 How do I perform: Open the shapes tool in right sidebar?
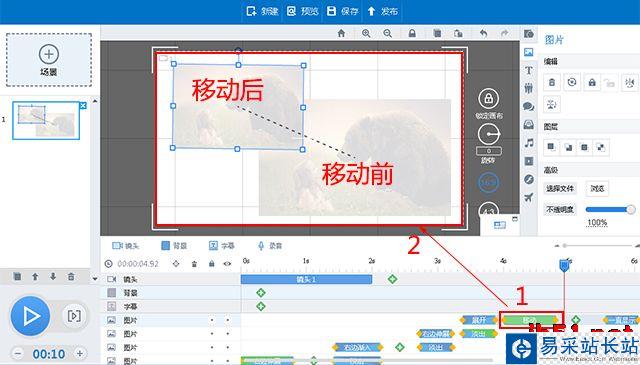click(x=529, y=34)
